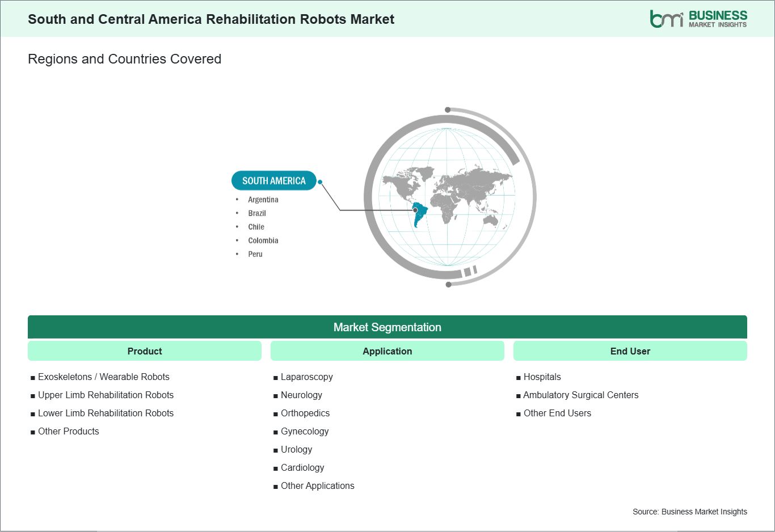Click 'Other Applications' item

pos(318,486)
